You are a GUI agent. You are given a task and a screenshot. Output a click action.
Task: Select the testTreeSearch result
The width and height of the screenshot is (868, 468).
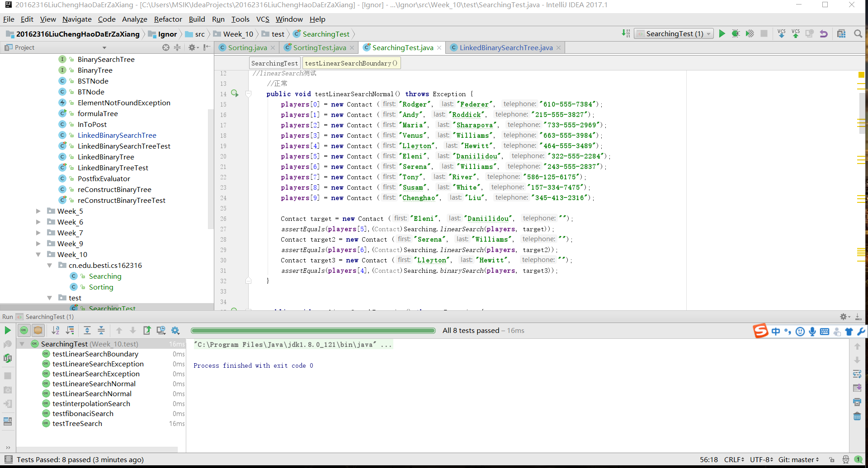coord(77,423)
